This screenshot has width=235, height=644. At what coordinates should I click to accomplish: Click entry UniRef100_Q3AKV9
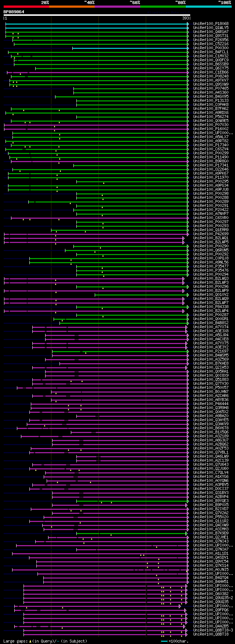(211, 424)
